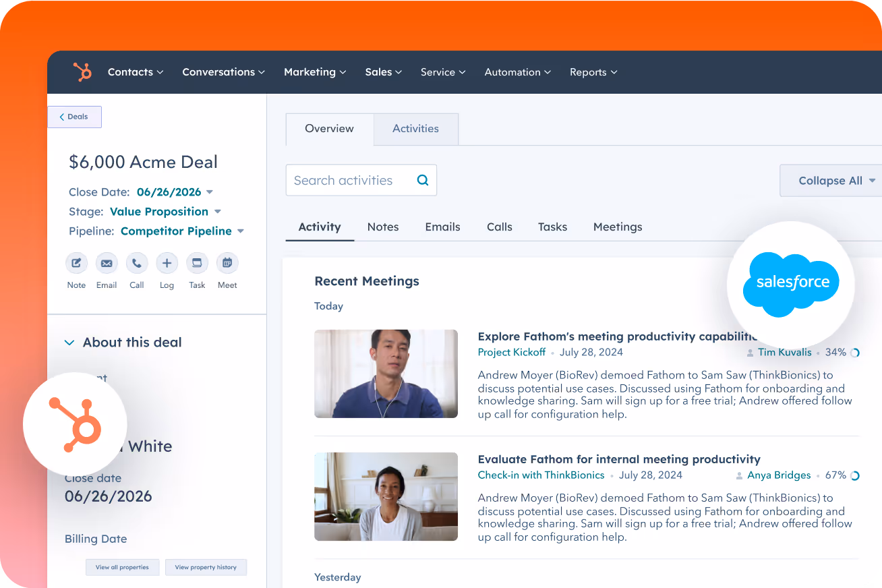This screenshot has width=882, height=588.
Task: Open the Service menu
Action: click(x=443, y=72)
